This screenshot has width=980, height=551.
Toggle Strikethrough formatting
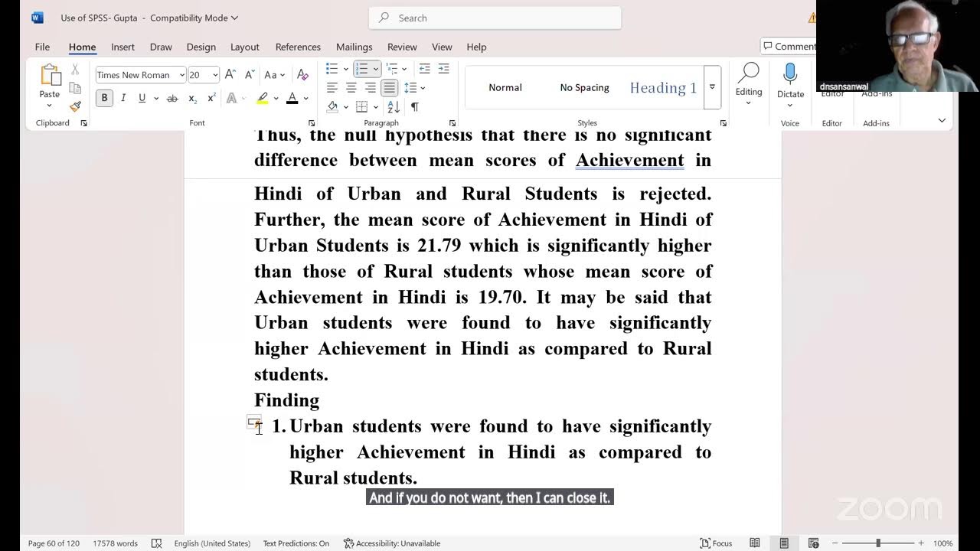172,98
